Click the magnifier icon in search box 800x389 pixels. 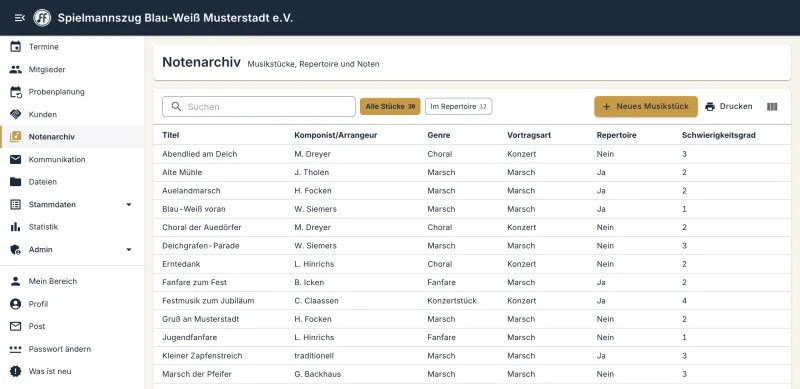pyautogui.click(x=177, y=106)
